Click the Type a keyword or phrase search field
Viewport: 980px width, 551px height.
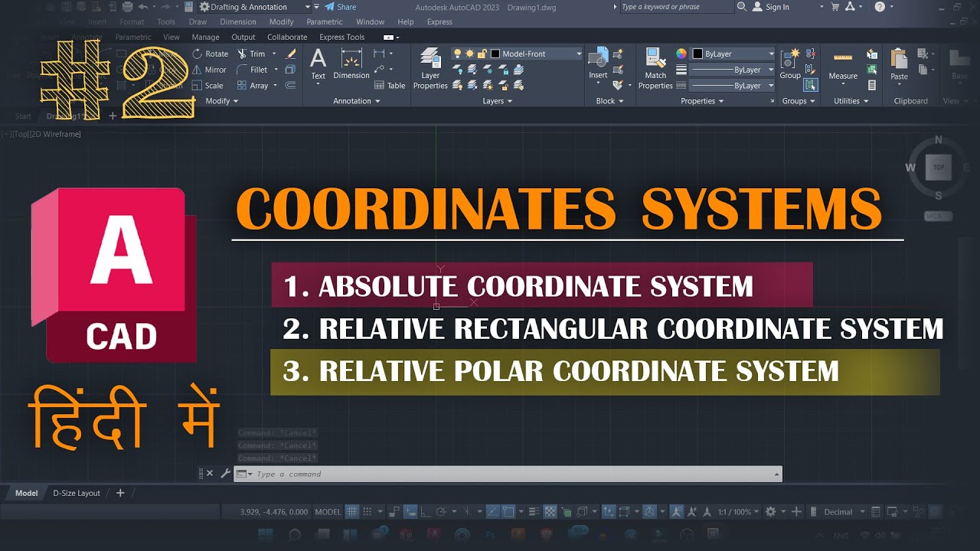click(x=676, y=7)
